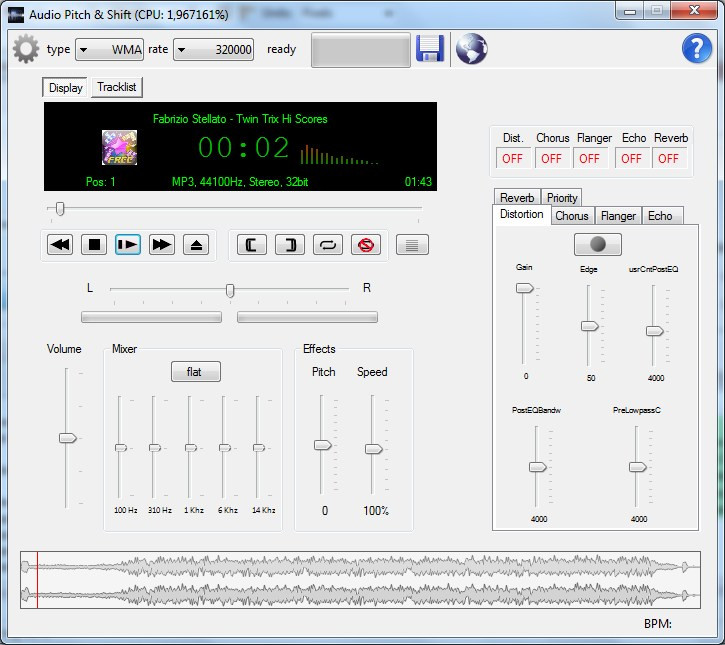Screen dimensions: 725x645
Task: Click the 1 Khz mixer slider
Action: coord(190,448)
